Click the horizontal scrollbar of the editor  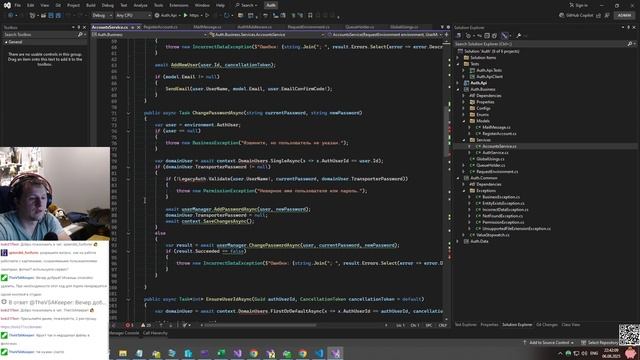(x=259, y=325)
